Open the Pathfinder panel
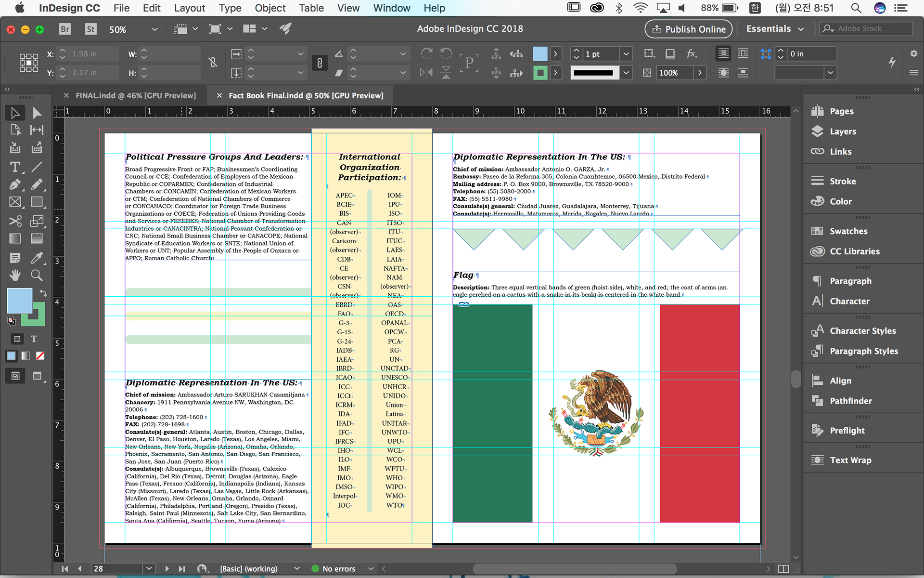924x578 pixels. tap(850, 401)
